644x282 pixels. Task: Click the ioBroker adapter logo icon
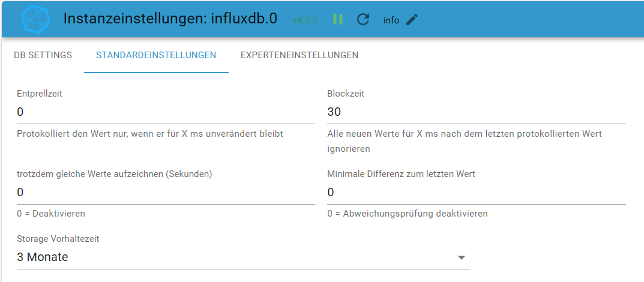[36, 19]
